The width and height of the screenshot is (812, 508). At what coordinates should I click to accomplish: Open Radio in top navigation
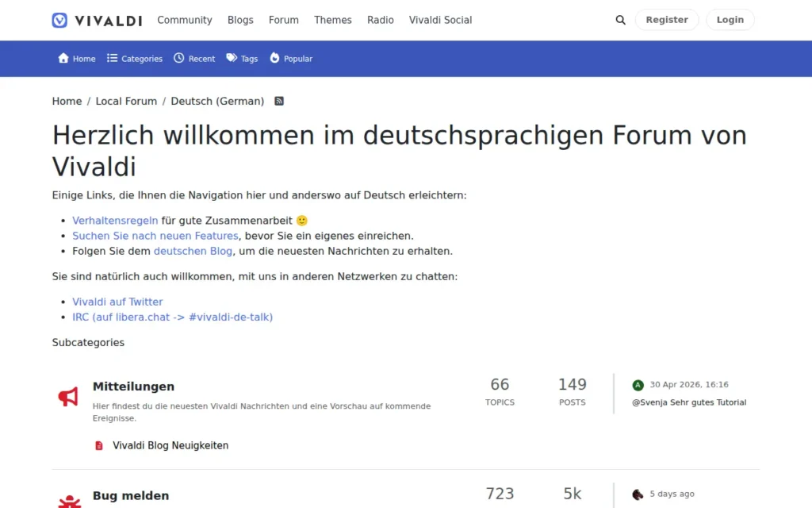pyautogui.click(x=381, y=20)
